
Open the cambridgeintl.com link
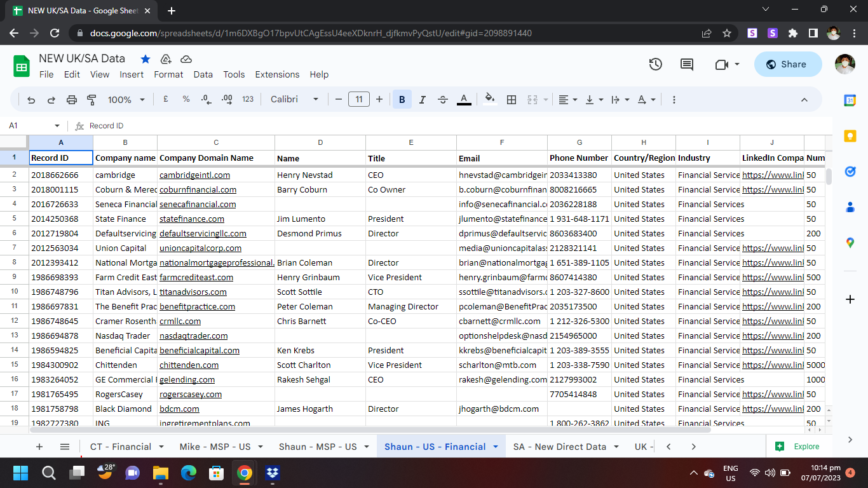click(x=194, y=175)
